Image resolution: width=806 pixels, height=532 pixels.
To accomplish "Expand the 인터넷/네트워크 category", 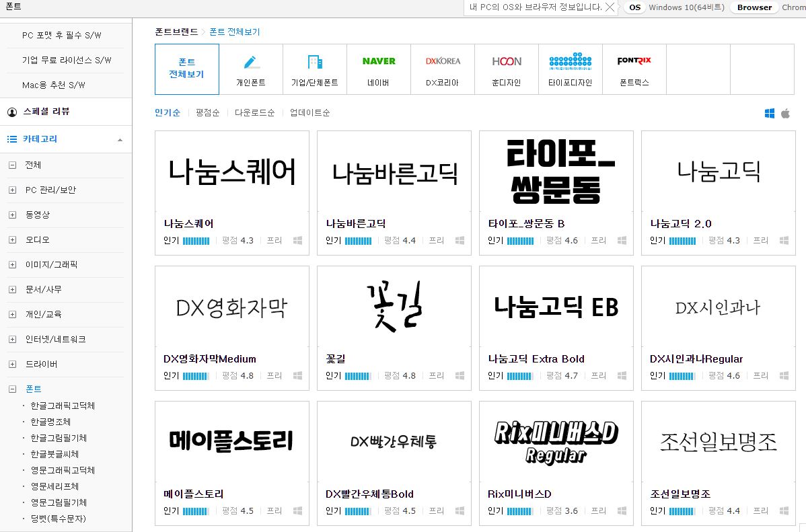I will coord(12,340).
